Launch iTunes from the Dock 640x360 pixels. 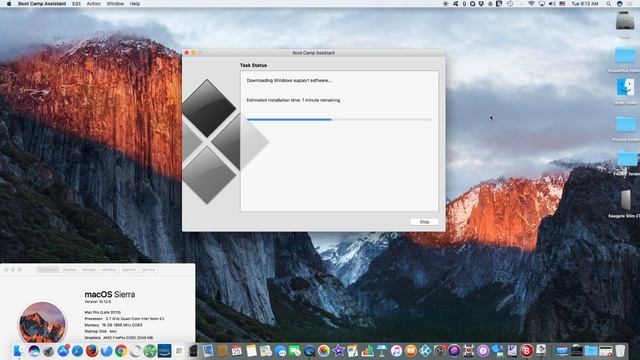point(396,351)
